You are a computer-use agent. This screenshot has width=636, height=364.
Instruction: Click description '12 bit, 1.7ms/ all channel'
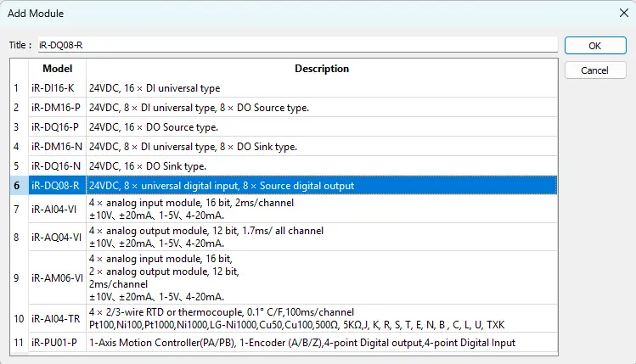268,231
